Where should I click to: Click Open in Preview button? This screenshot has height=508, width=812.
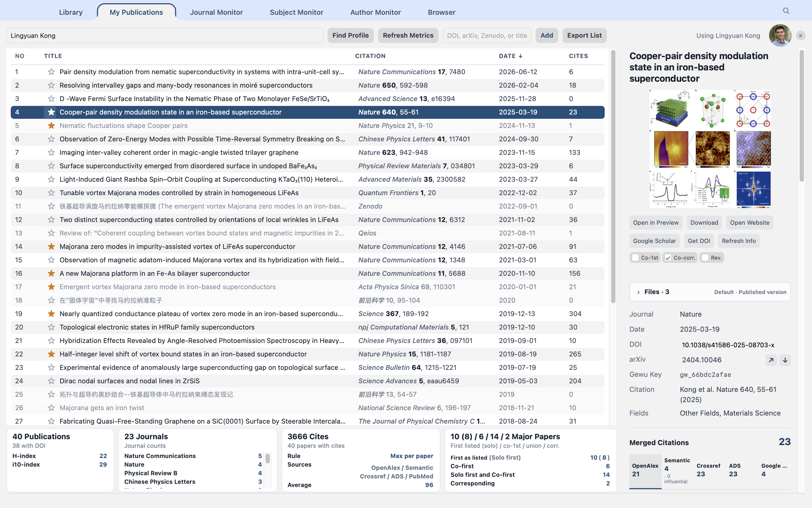656,223
